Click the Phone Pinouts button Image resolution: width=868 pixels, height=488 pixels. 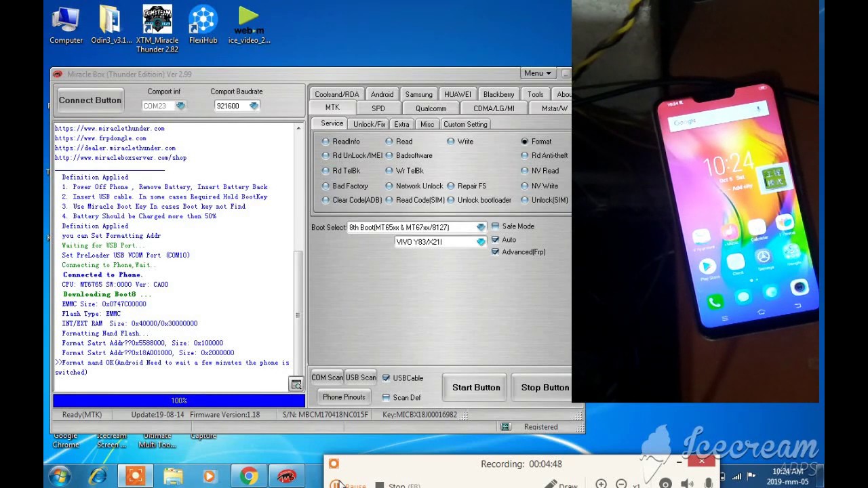344,397
